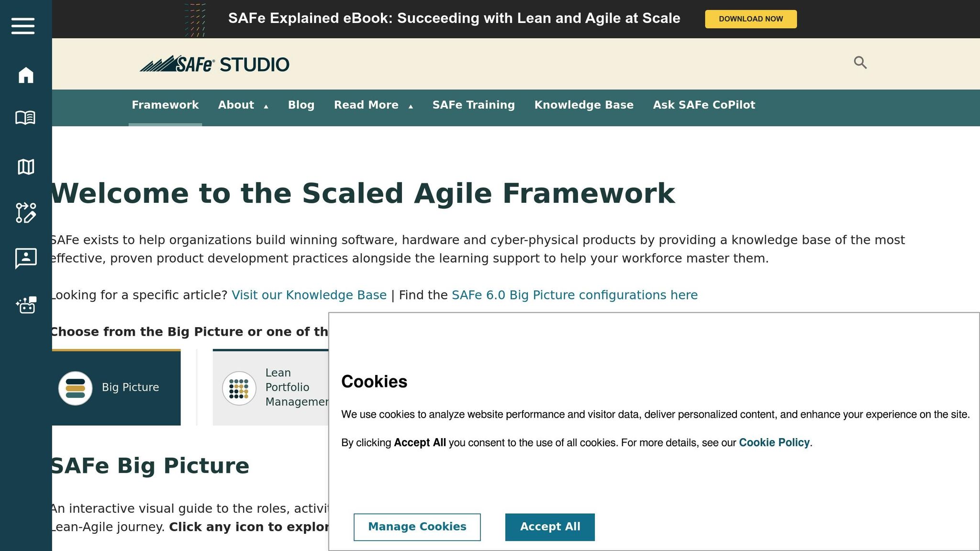Click the Manage Cookies button

tap(417, 527)
